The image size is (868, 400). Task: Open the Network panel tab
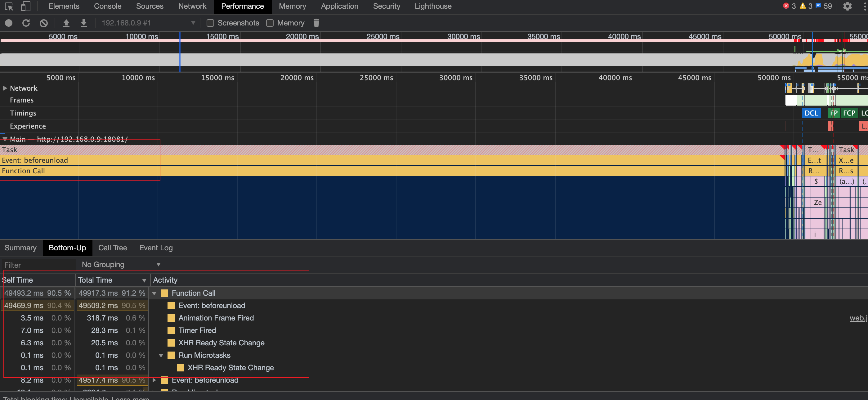coord(192,6)
